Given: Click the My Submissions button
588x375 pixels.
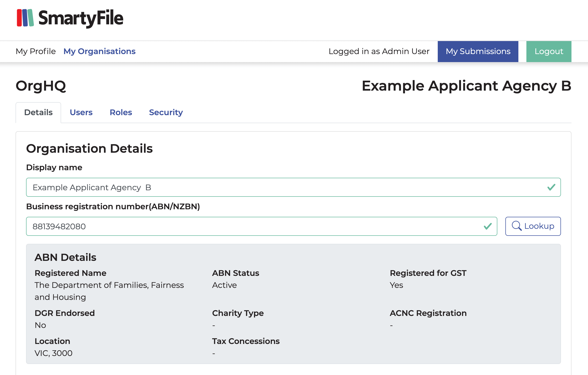Looking at the screenshot, I should 478,51.
